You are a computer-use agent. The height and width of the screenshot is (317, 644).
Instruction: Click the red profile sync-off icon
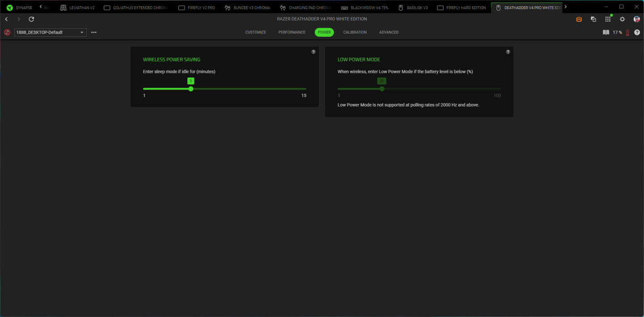click(x=7, y=32)
